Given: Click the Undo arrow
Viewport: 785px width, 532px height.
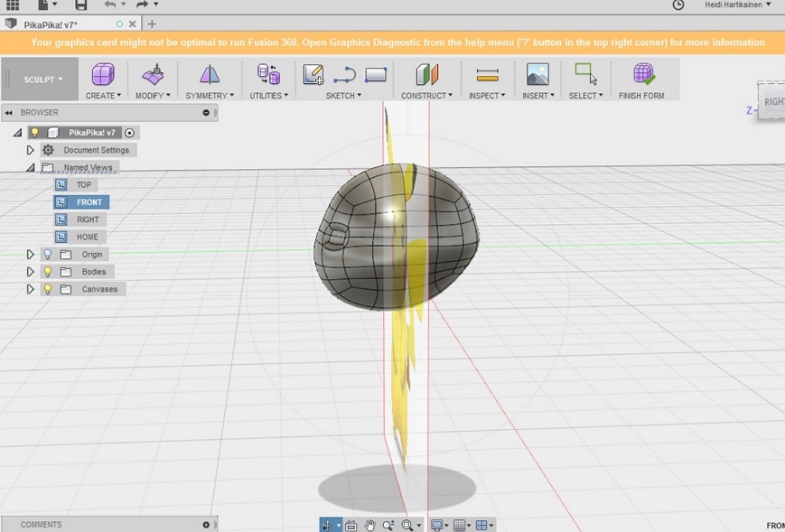Looking at the screenshot, I should (x=109, y=5).
